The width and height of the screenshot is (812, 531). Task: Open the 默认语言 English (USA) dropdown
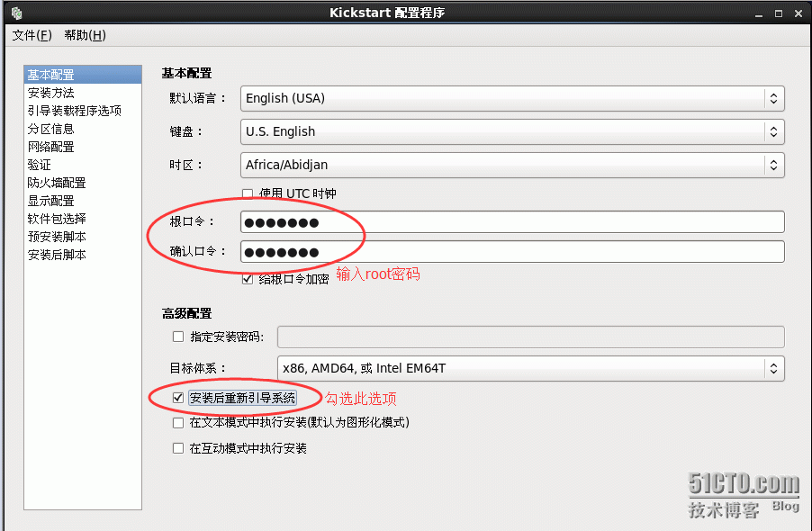tap(512, 98)
